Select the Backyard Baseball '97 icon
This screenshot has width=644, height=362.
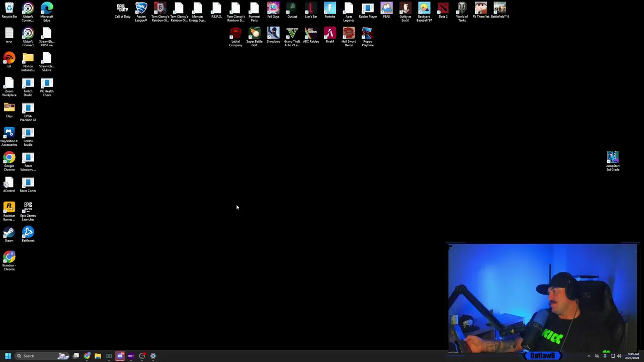click(424, 12)
